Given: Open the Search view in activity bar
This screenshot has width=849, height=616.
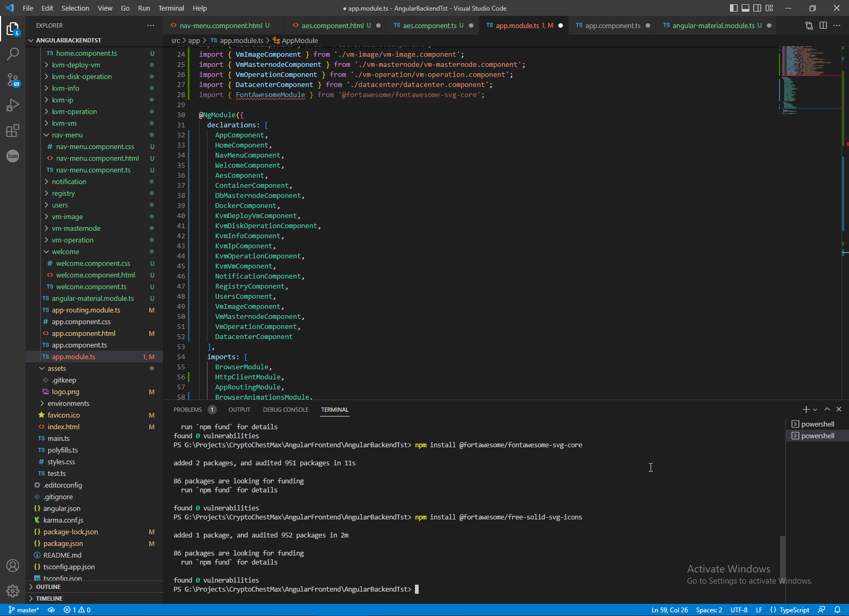Looking at the screenshot, I should [x=13, y=54].
